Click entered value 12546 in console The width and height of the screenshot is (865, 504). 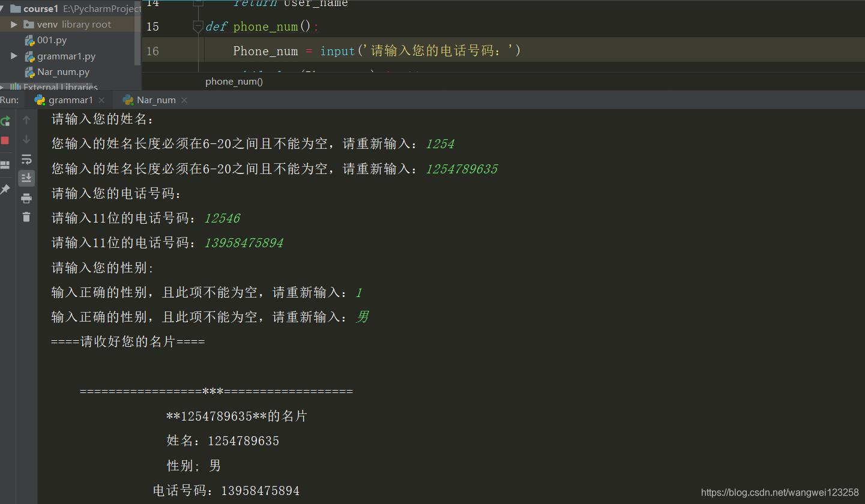point(222,218)
